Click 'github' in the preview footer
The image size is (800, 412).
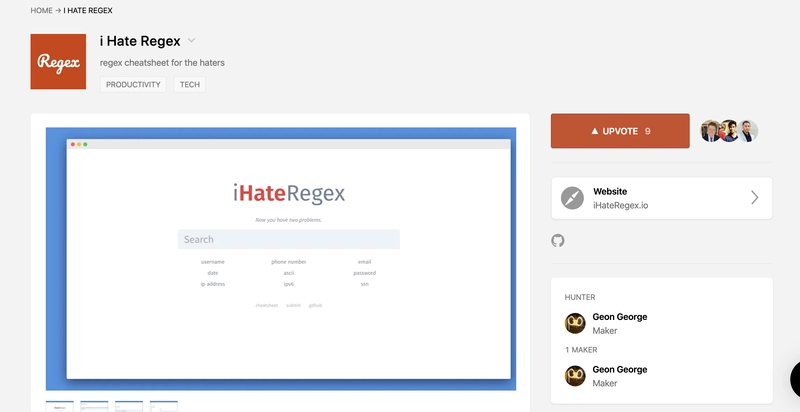pyautogui.click(x=315, y=305)
